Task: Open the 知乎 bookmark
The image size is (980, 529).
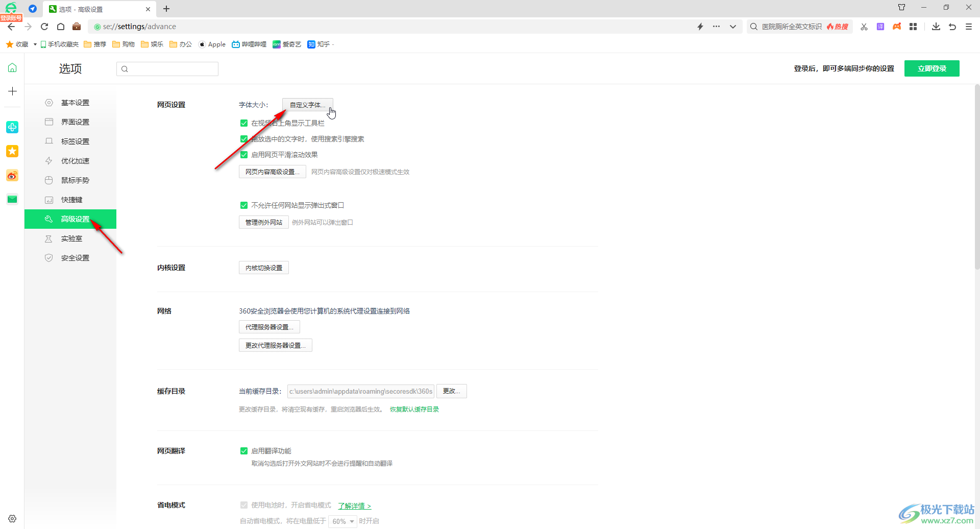Action: (x=319, y=44)
